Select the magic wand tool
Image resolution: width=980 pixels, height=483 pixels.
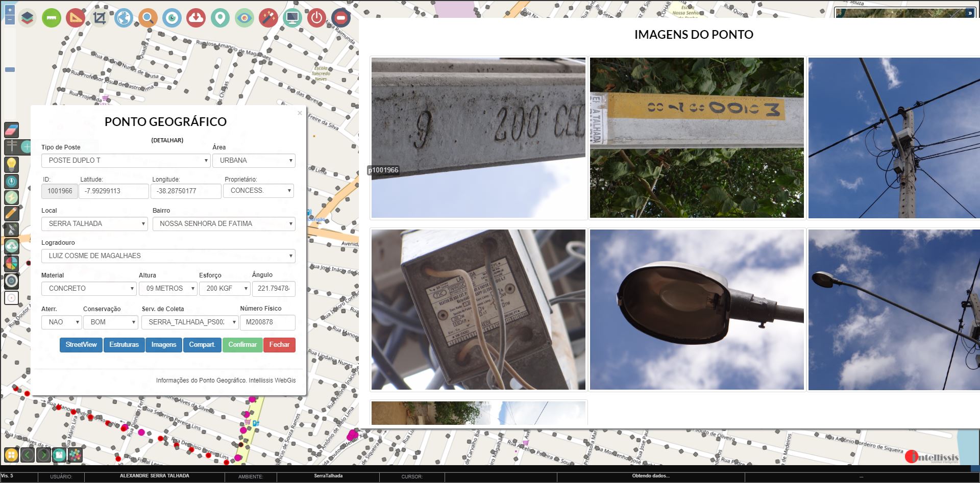click(x=268, y=18)
